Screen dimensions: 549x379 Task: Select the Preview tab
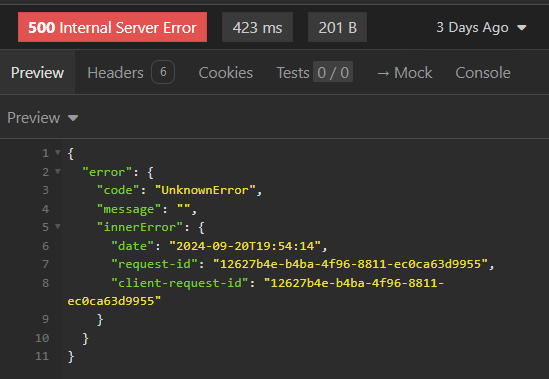[37, 73]
